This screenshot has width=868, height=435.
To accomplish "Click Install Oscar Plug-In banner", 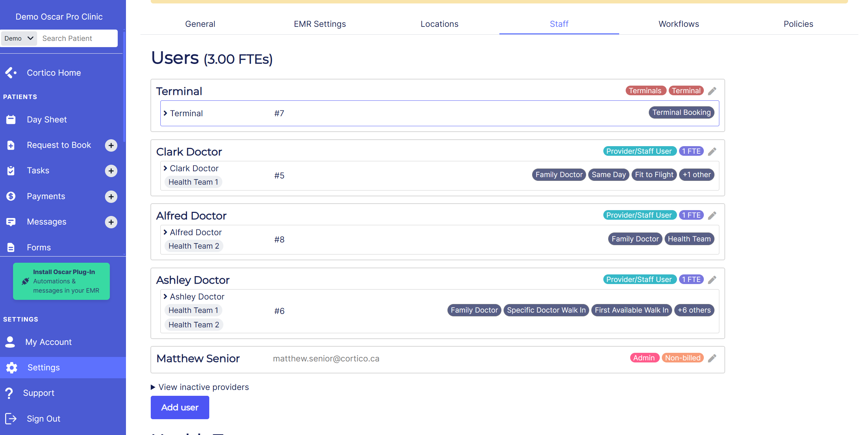I will pyautogui.click(x=61, y=281).
